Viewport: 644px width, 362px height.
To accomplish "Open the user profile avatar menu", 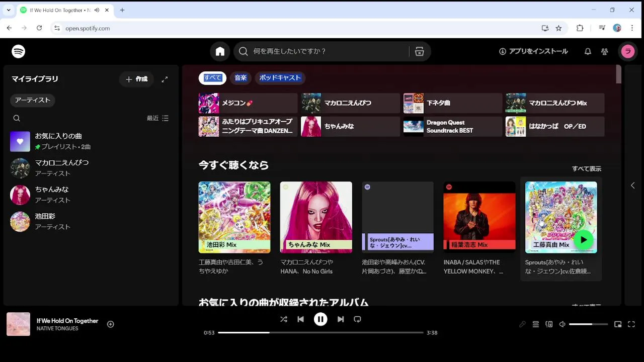I will pyautogui.click(x=627, y=51).
